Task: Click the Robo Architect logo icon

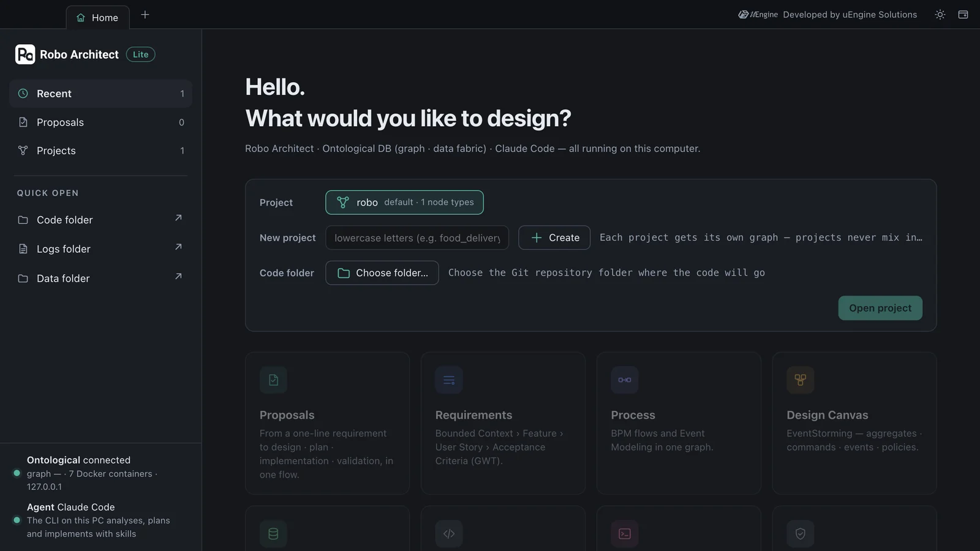Action: [25, 54]
